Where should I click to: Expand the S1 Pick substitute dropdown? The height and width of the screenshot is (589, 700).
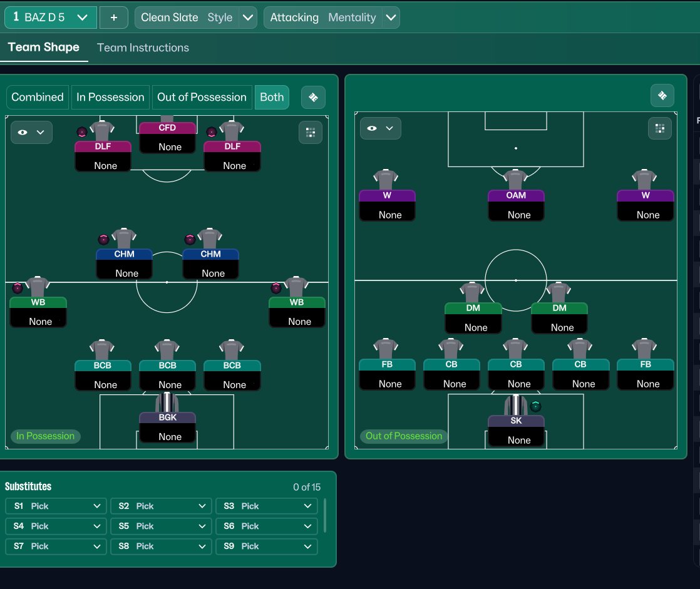(x=56, y=506)
